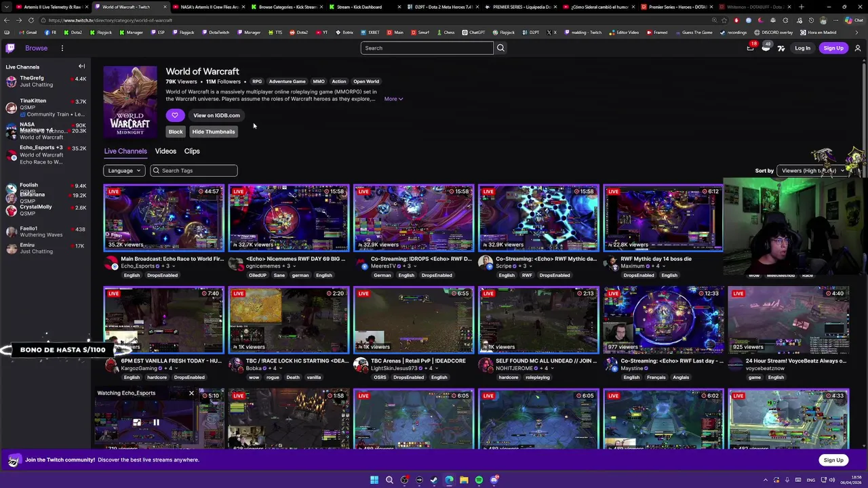The image size is (868, 488).
Task: Open Emiru channel in the sidebar
Action: coord(46,248)
